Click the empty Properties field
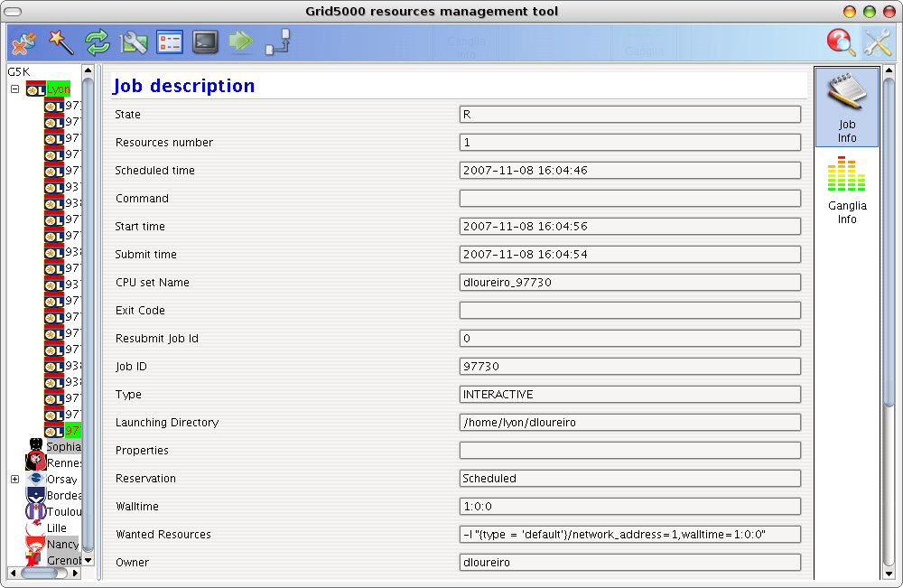The image size is (903, 588). [x=630, y=451]
